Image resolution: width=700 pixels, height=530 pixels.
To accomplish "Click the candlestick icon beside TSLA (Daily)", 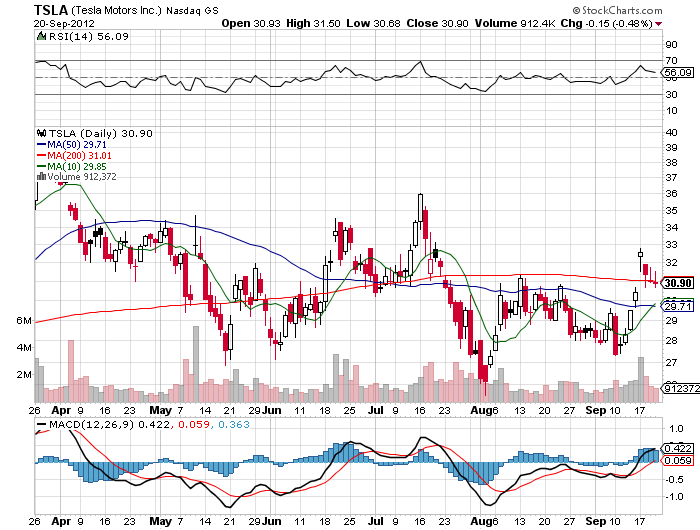I will 42,133.
